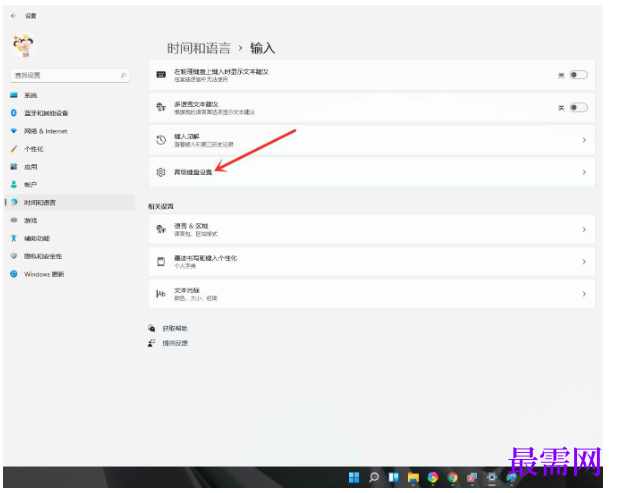Open 墨迹书写和键入个性化
620x493 pixels.
click(372, 262)
